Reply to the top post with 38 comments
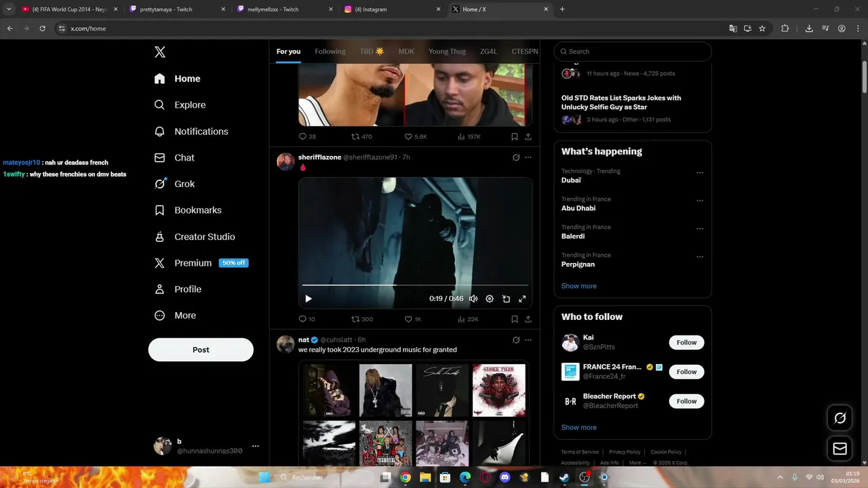The image size is (868, 488). point(307,136)
